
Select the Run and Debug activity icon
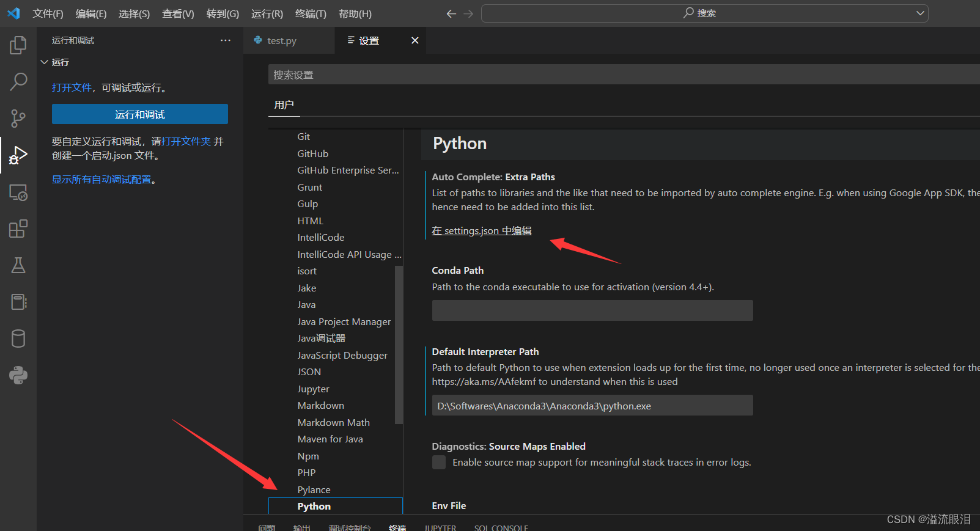[18, 155]
